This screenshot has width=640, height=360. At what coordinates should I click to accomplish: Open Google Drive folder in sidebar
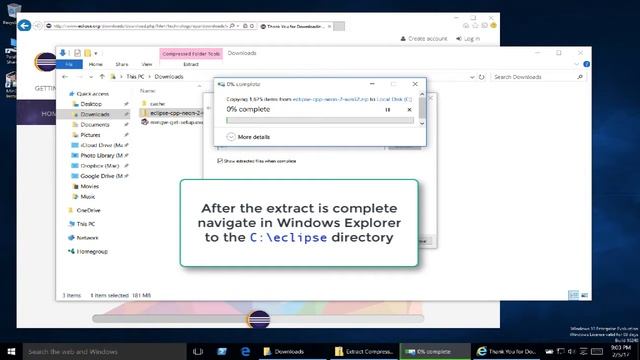(x=101, y=176)
